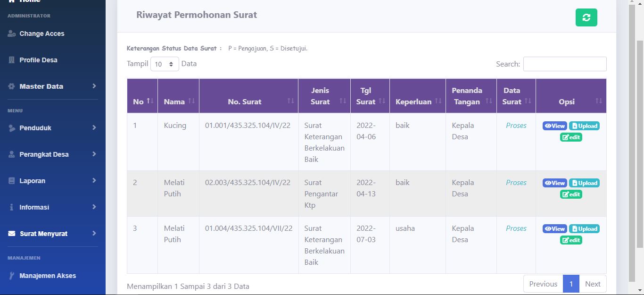Click the Informasi info icon
The image size is (644, 295).
coord(12,207)
